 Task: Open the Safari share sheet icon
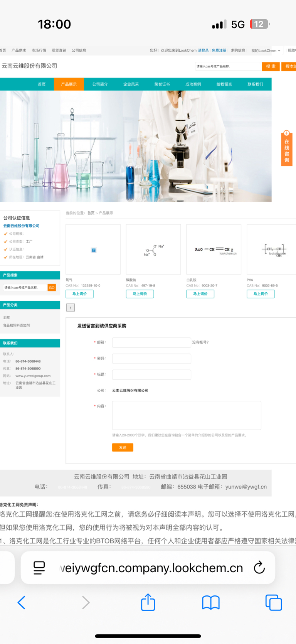[148, 602]
